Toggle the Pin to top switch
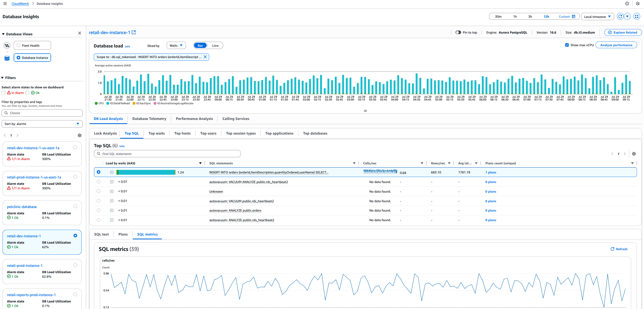 pyautogui.click(x=459, y=32)
